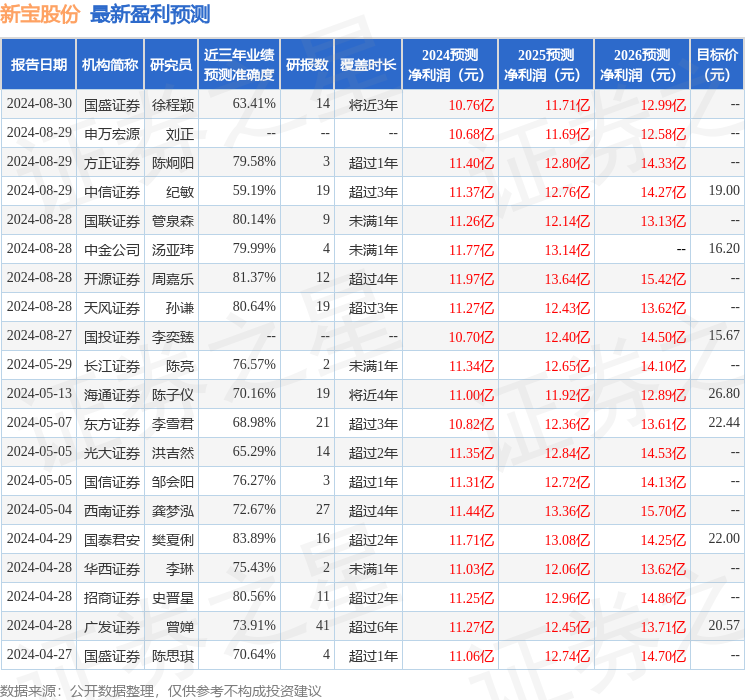The width and height of the screenshot is (745, 700).
Task: Click the 2024预测净利润 column header
Action: point(450,65)
